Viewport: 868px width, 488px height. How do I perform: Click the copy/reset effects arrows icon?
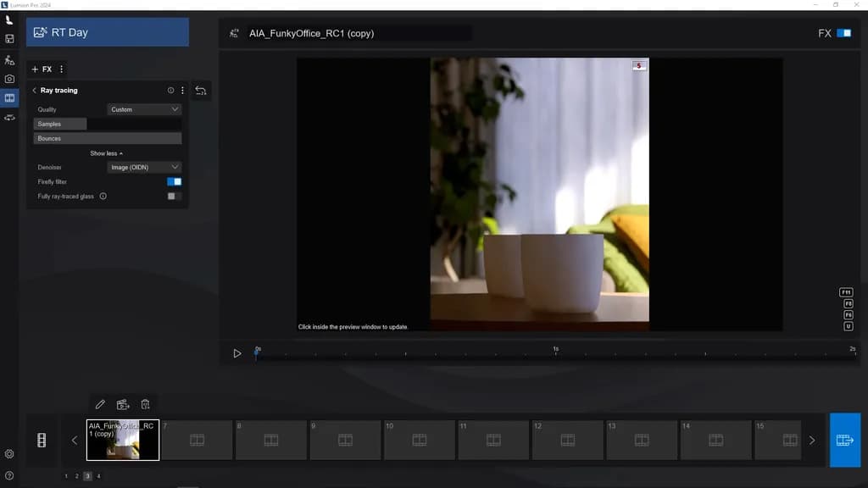(x=201, y=91)
